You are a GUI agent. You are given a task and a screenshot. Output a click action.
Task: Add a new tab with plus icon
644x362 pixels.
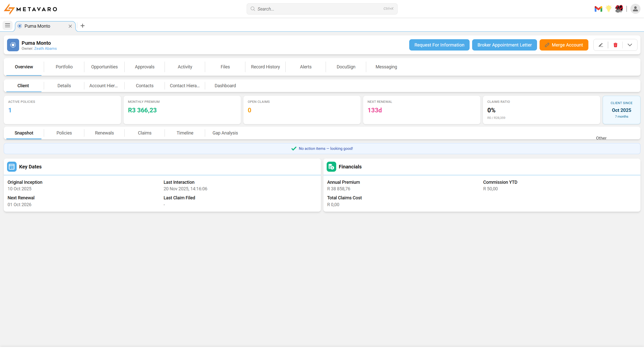tap(83, 26)
